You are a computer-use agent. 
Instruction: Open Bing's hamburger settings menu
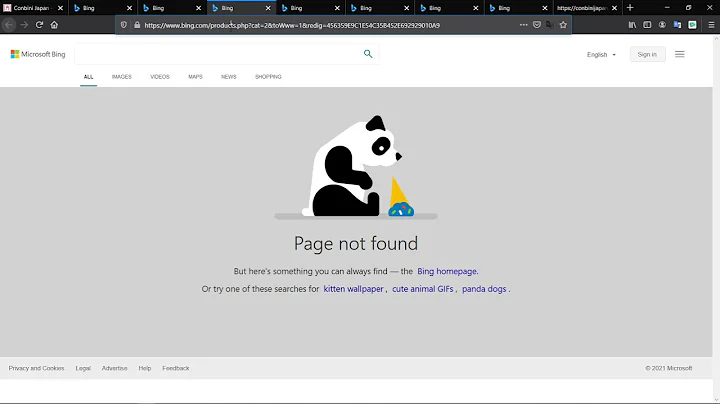click(680, 54)
